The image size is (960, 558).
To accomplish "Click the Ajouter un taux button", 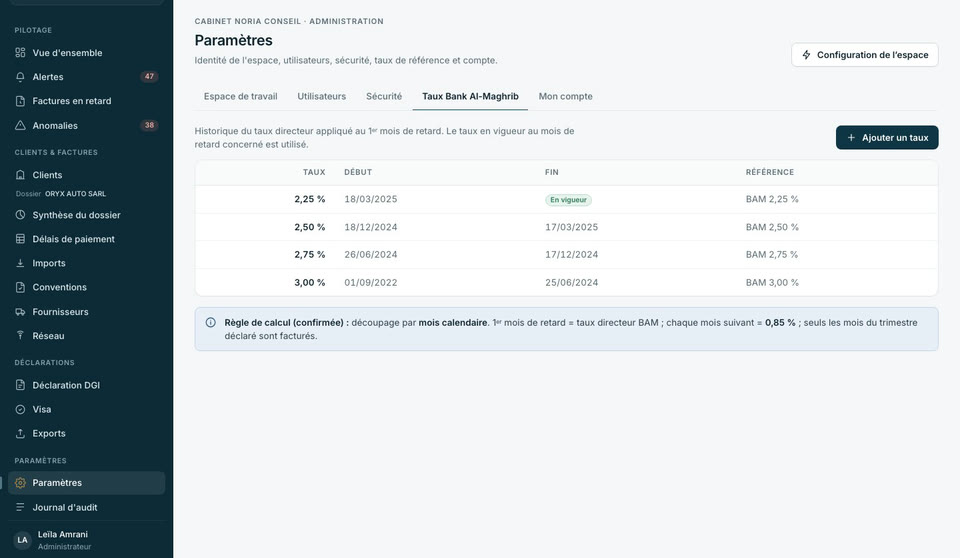I will (887, 138).
